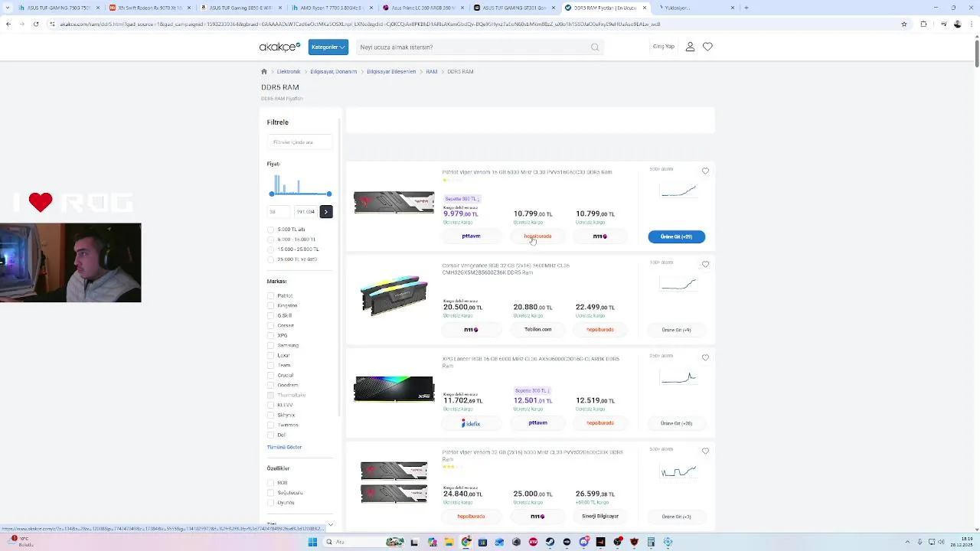The height and width of the screenshot is (551, 980).
Task: Click Ürüne Git (+9) for Corsair Vengeance
Action: click(x=676, y=330)
